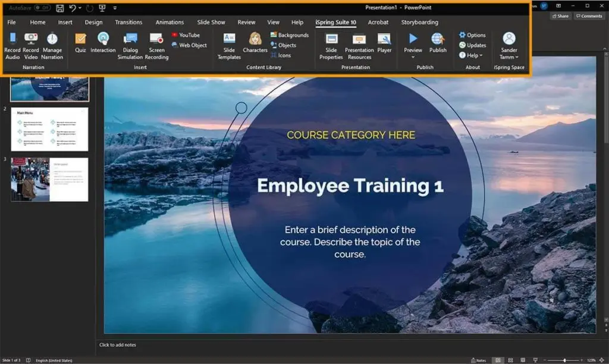Check for iSpring Updates
609x364 pixels.
tap(473, 45)
